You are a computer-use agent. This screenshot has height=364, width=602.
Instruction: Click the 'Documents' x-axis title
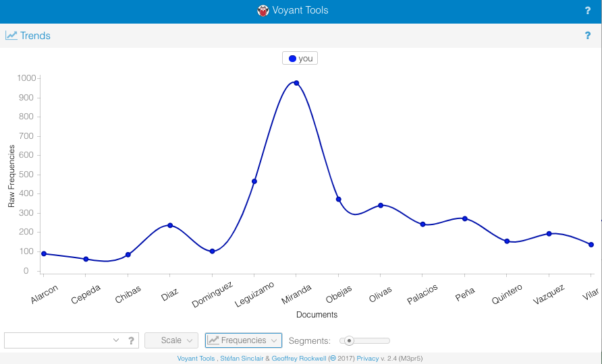pyautogui.click(x=317, y=315)
